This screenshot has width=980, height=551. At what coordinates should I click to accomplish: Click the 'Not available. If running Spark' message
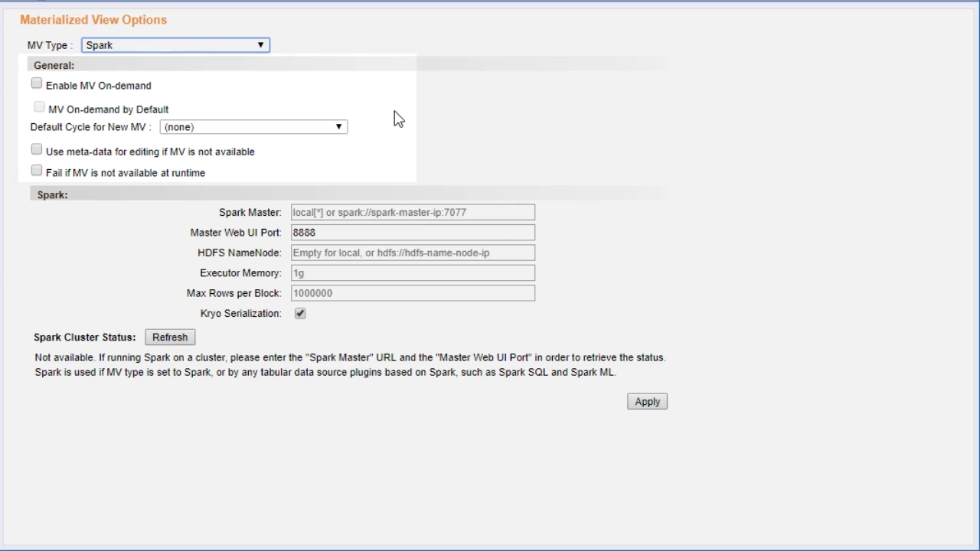[350, 357]
